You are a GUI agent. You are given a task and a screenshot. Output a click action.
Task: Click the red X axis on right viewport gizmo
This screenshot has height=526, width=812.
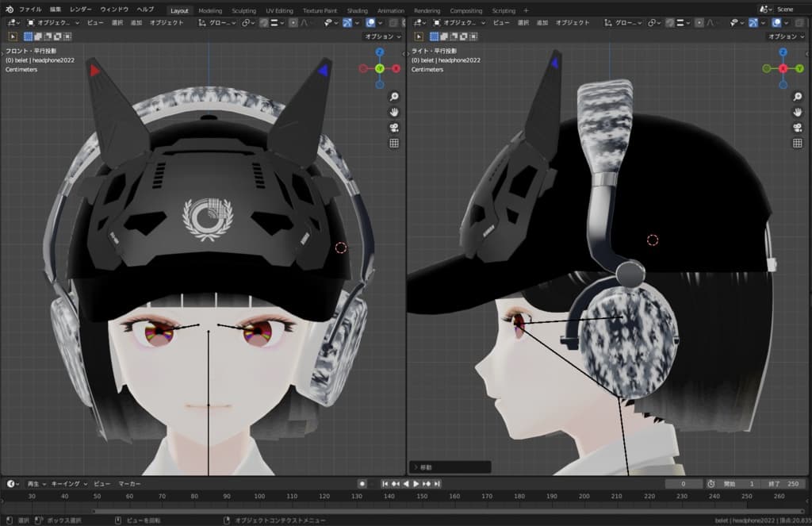coord(783,69)
